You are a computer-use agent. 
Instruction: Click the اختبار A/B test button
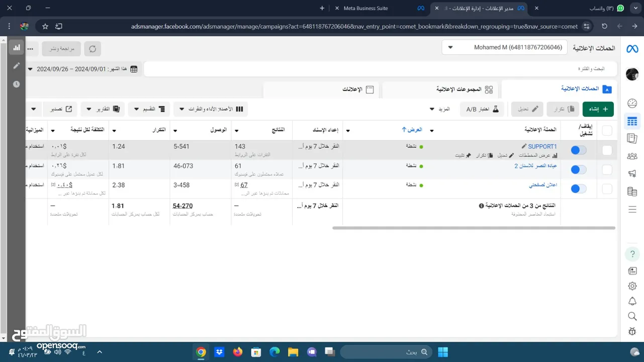[x=482, y=109]
